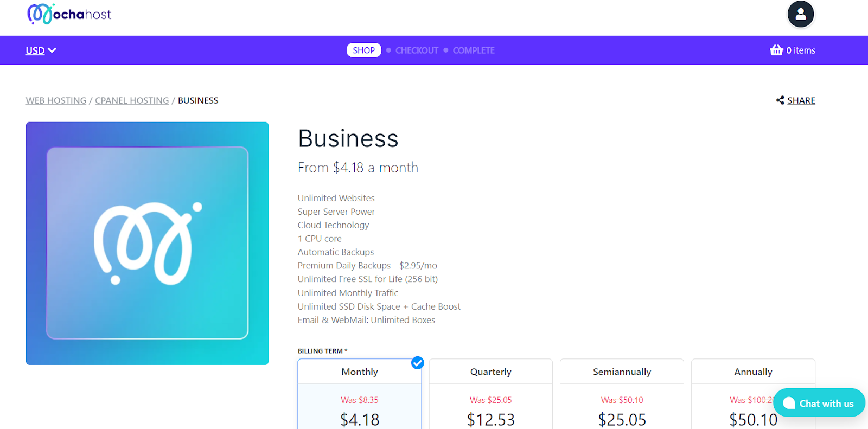Open the Business product image
This screenshot has height=429, width=868.
click(147, 243)
